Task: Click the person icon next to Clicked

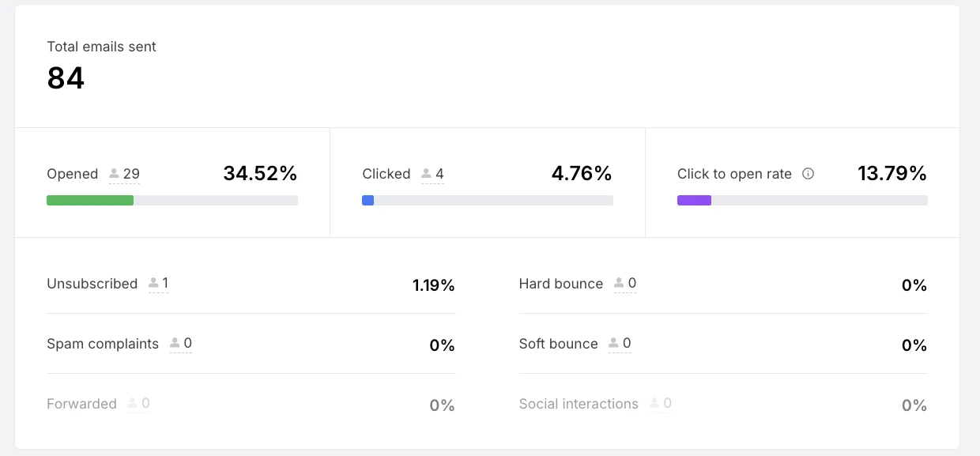Action: 427,174
